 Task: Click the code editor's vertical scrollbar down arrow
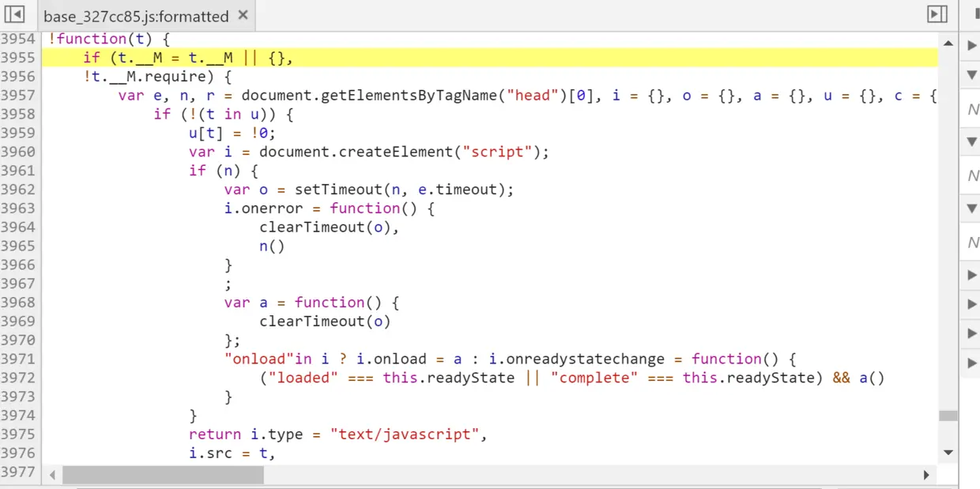[948, 452]
